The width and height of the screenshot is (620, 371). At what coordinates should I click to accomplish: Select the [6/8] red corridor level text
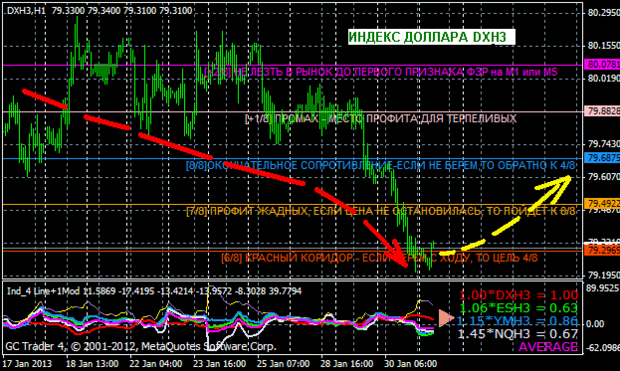coord(379,258)
